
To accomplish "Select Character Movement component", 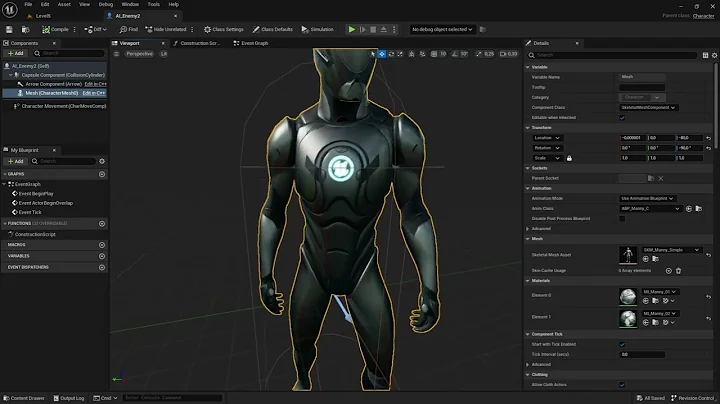I will (60, 106).
